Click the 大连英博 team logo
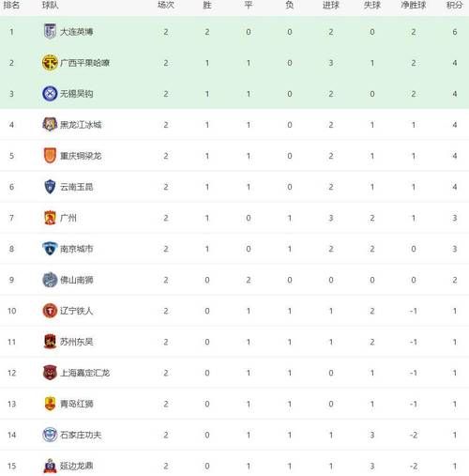This screenshot has height=476, width=469. (50, 31)
